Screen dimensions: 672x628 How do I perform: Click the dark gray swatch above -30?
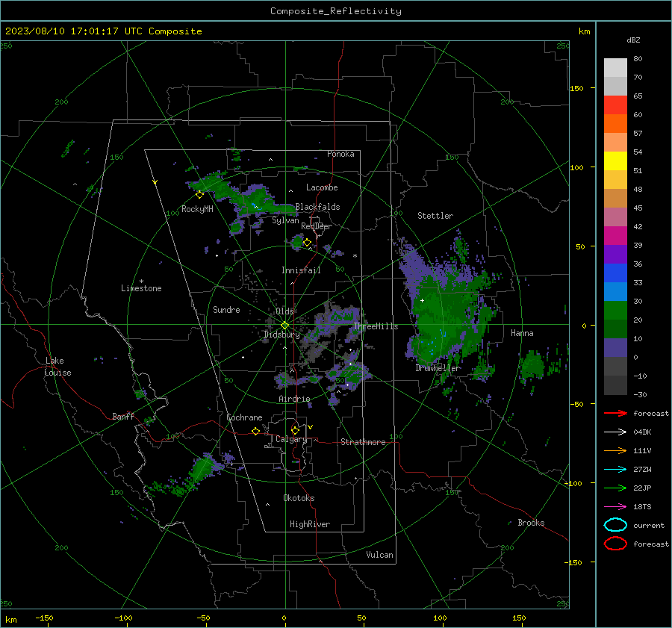[615, 385]
